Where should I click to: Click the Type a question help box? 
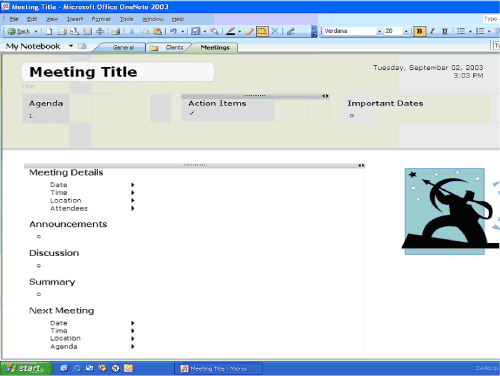point(491,19)
